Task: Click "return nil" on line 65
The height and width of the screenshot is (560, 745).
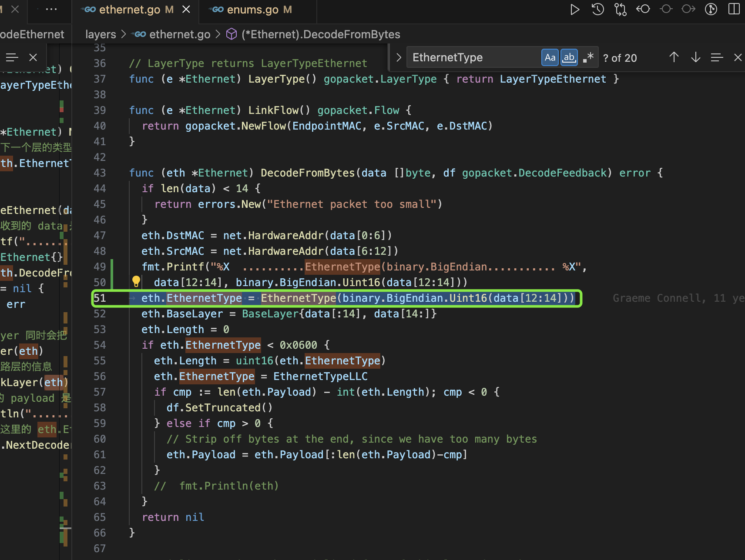Action: point(173,517)
